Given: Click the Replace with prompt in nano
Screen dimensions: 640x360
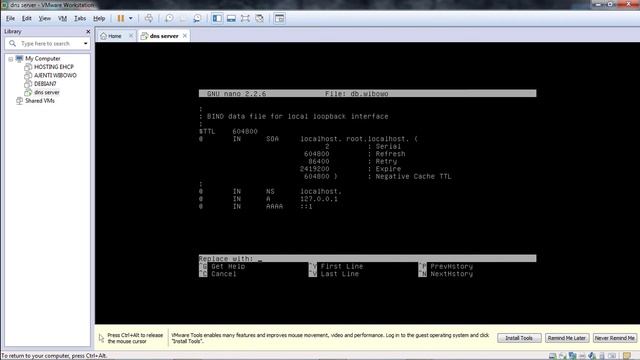Looking at the screenshot, I should (x=367, y=259).
